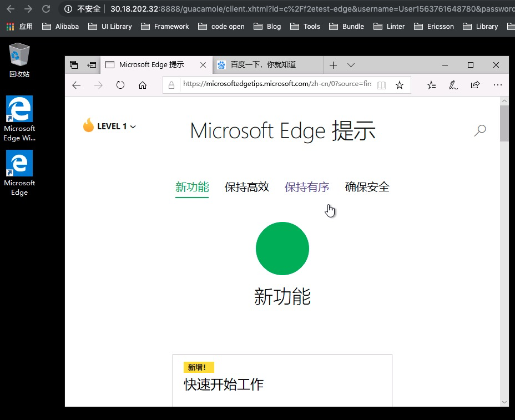
Task: Close the Microsoft Edge 提示 tab
Action: click(x=203, y=65)
